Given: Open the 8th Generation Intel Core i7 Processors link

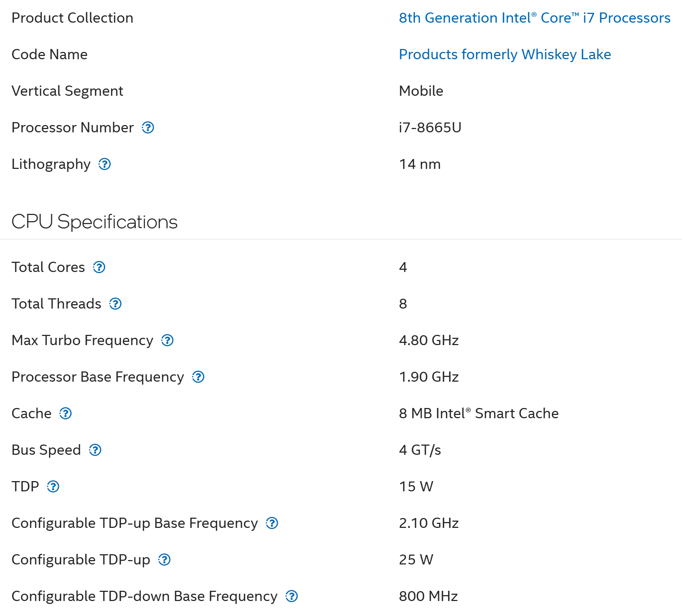Looking at the screenshot, I should coord(534,18).
